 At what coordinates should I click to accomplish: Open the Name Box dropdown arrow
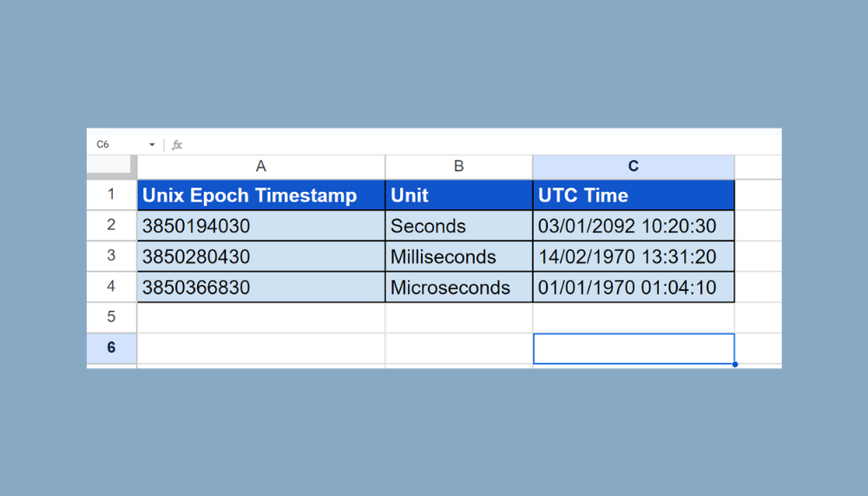pyautogui.click(x=152, y=144)
